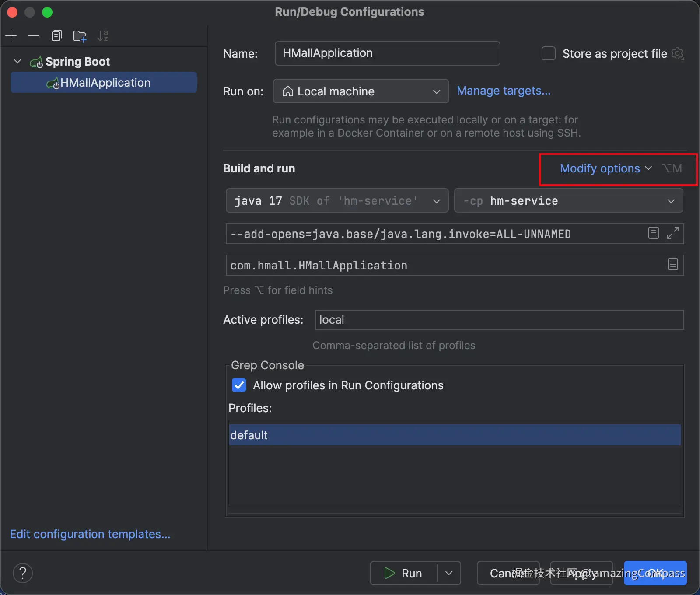Click the Sort Configurations alphabetically icon
The image size is (700, 595).
tap(102, 36)
